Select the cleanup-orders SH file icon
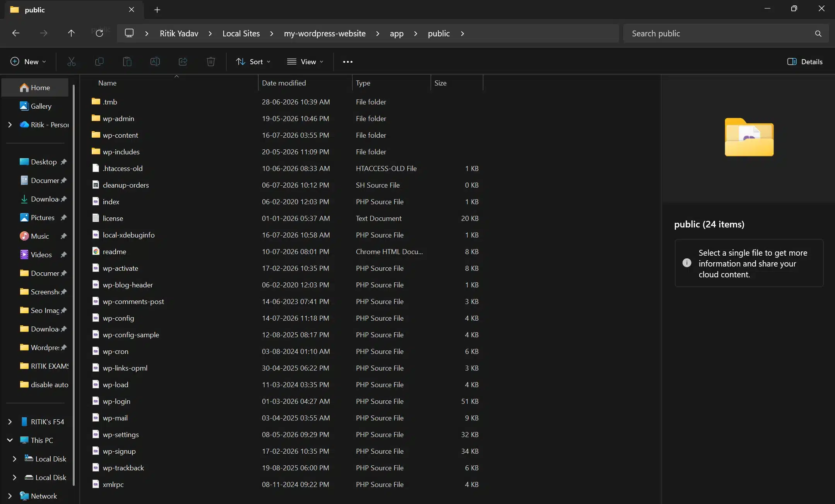 (x=96, y=185)
